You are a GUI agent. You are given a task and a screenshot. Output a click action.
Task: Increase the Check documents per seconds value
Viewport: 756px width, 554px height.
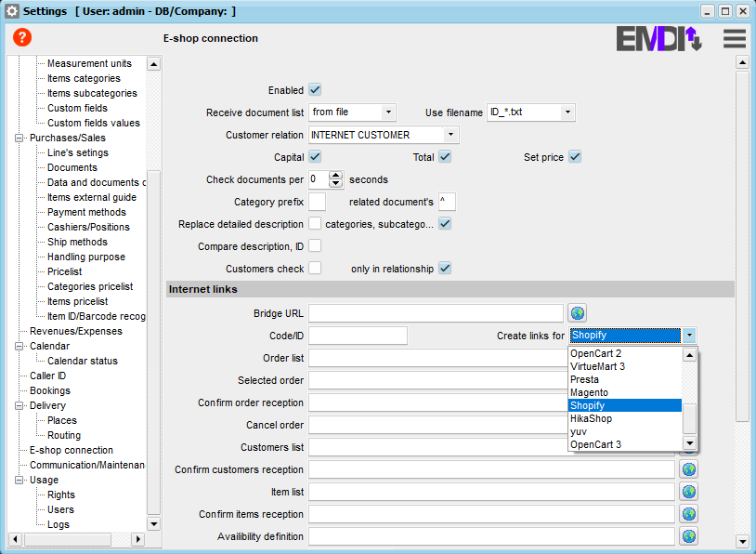click(335, 175)
